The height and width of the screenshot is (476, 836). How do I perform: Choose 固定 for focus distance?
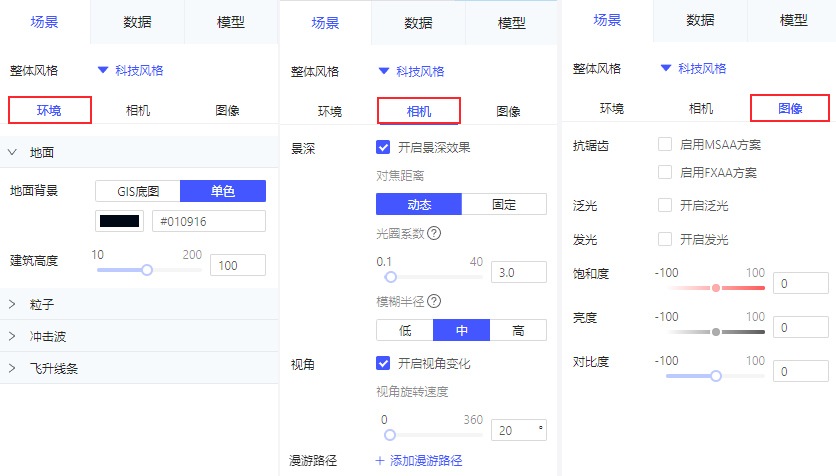click(x=504, y=205)
